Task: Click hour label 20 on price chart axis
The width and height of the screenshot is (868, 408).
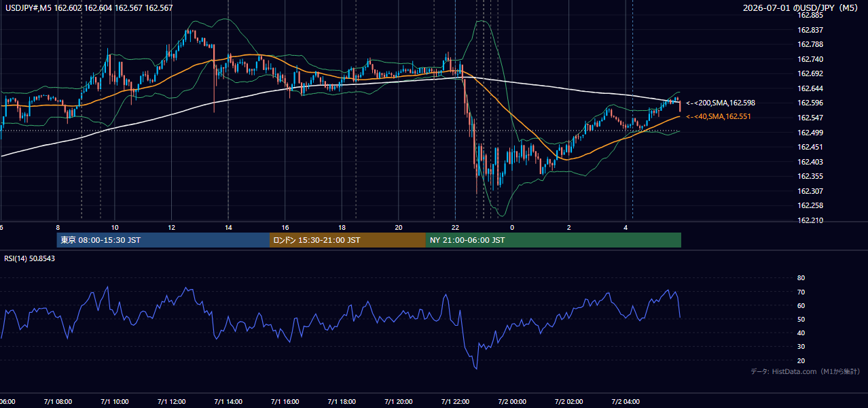Action: tap(399, 227)
